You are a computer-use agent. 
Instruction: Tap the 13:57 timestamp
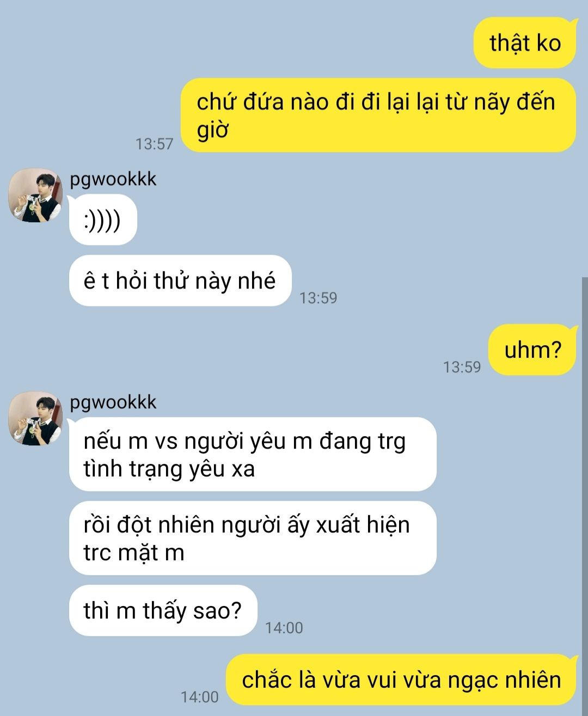click(x=154, y=144)
